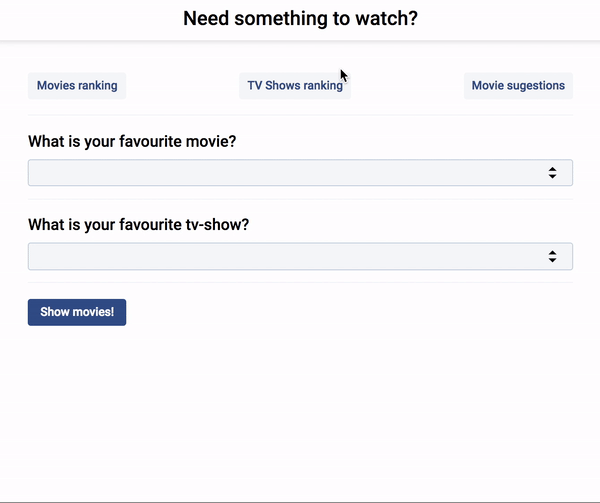600x503 pixels.
Task: Select the Movie sugestions tab
Action: [x=518, y=86]
